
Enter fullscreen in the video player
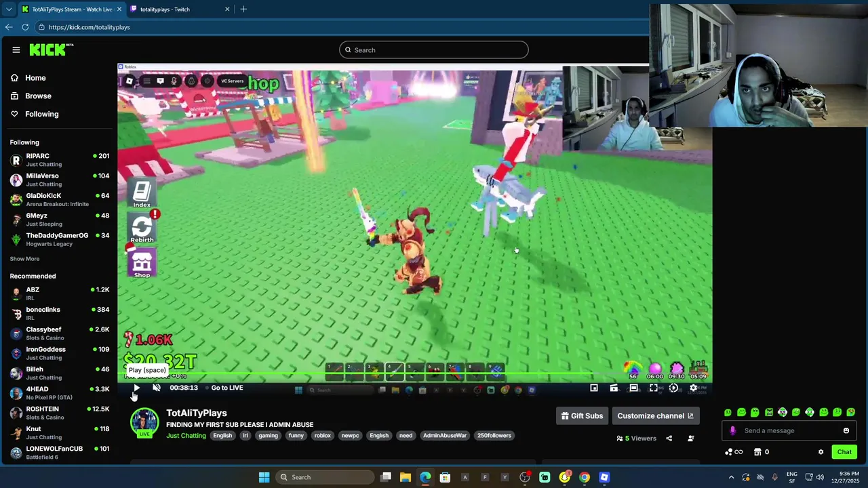tap(654, 388)
